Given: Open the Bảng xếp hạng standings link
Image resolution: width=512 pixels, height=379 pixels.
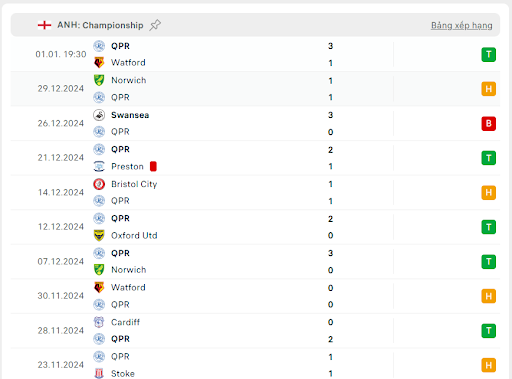Looking at the screenshot, I should click(x=461, y=25).
